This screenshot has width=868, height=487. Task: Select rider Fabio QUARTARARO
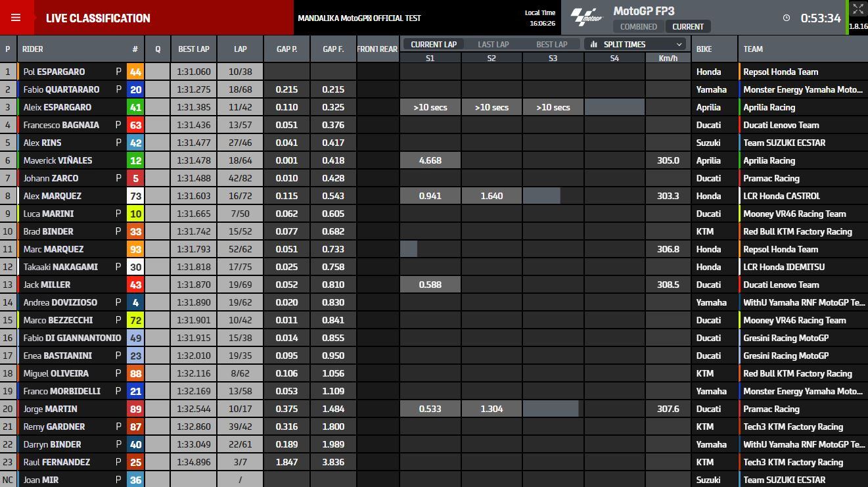click(x=62, y=89)
